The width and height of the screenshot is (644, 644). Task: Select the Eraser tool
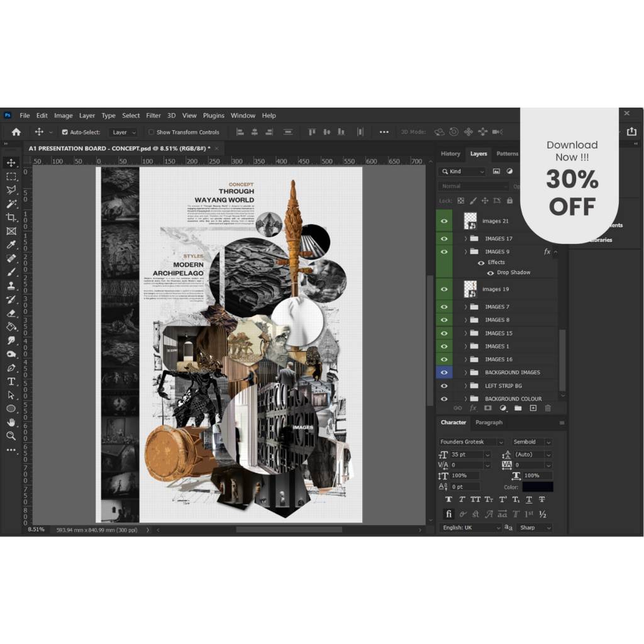11,313
